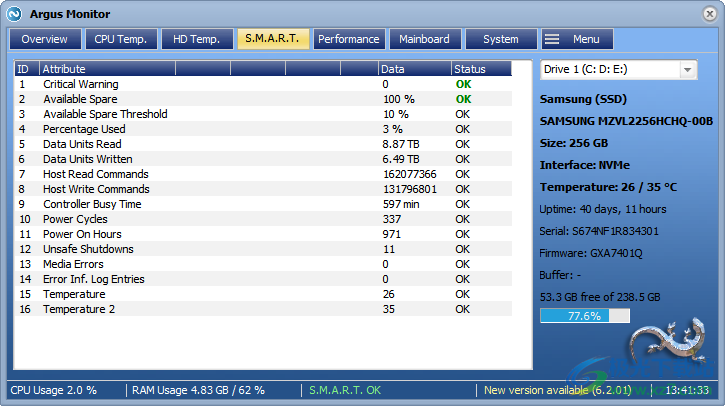
Task: Switch to the Overview tab
Action: (x=45, y=39)
